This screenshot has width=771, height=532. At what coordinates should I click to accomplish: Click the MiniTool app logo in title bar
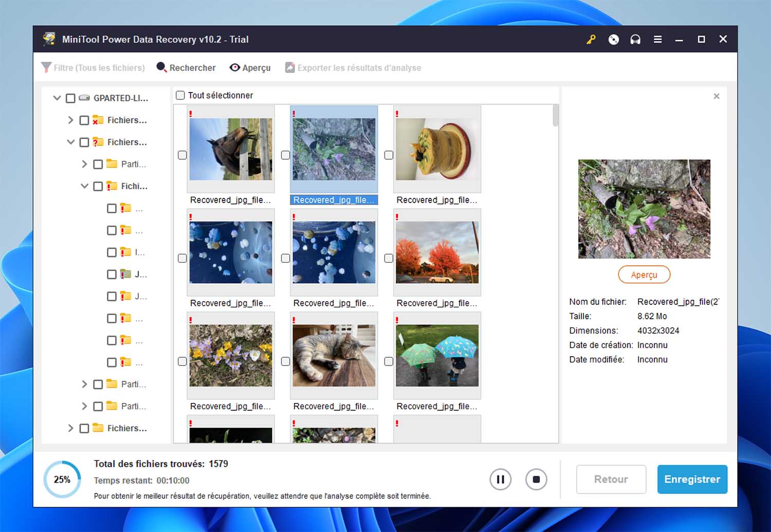(x=49, y=40)
